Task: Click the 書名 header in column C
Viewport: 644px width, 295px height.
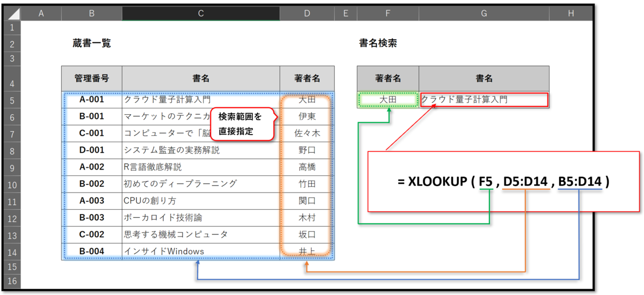Action: point(201,78)
